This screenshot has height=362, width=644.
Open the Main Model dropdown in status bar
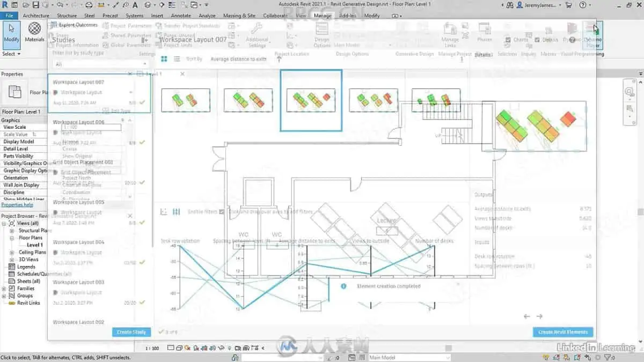click(x=409, y=357)
